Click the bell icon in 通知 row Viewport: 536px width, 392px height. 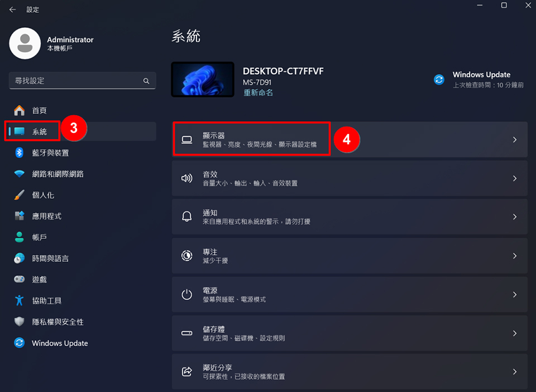tap(186, 217)
